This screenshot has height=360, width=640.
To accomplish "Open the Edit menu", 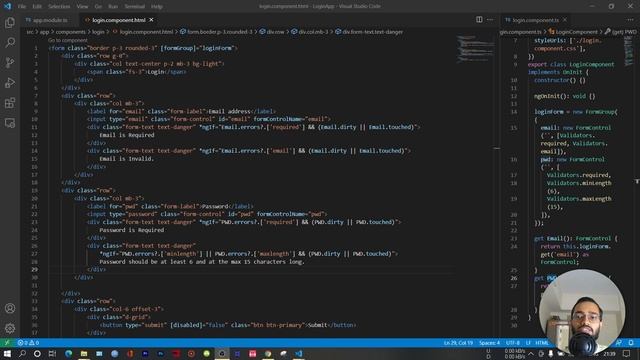I will (x=37, y=7).
